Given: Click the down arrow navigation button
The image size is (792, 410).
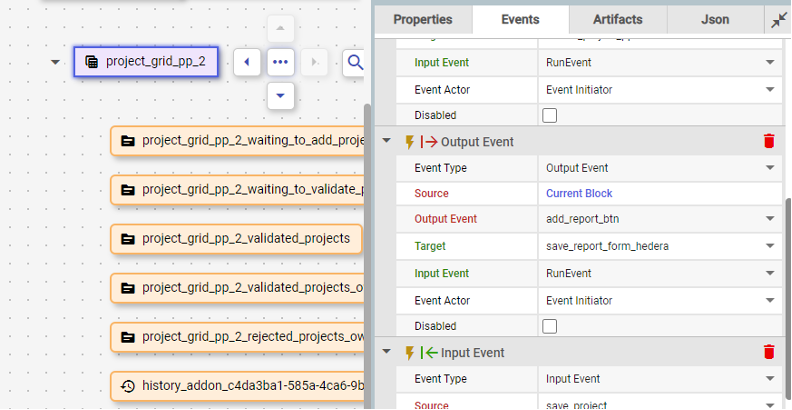Looking at the screenshot, I should click(281, 96).
